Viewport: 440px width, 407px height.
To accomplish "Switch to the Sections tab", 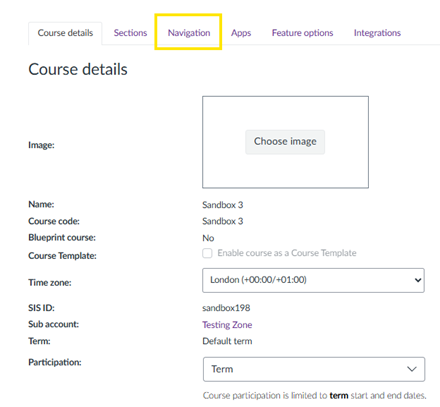I will (x=130, y=33).
